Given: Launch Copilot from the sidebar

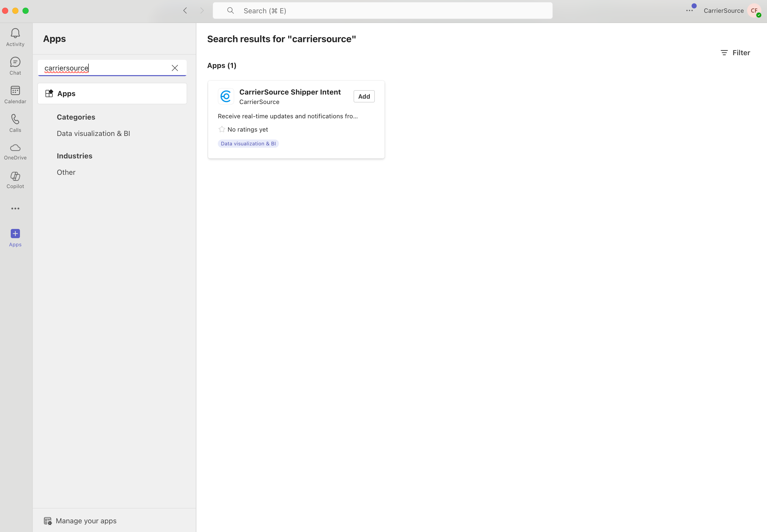Looking at the screenshot, I should tap(15, 180).
